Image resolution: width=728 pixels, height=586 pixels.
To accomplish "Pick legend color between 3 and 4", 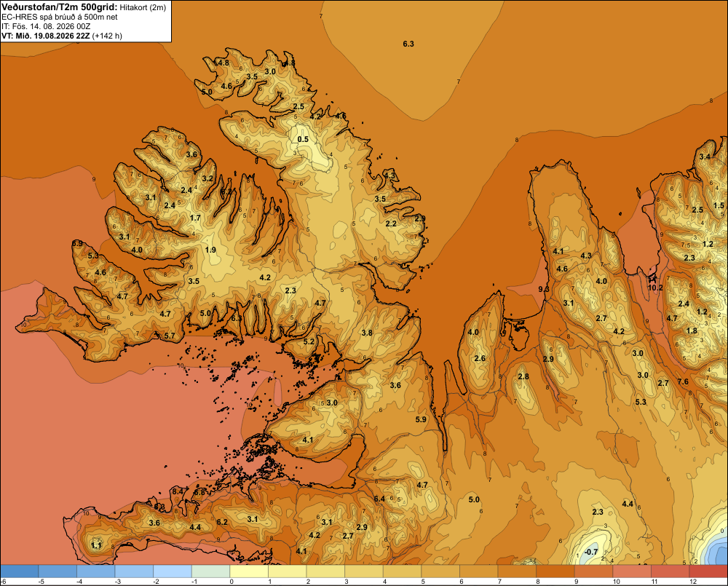I will coord(364,571).
